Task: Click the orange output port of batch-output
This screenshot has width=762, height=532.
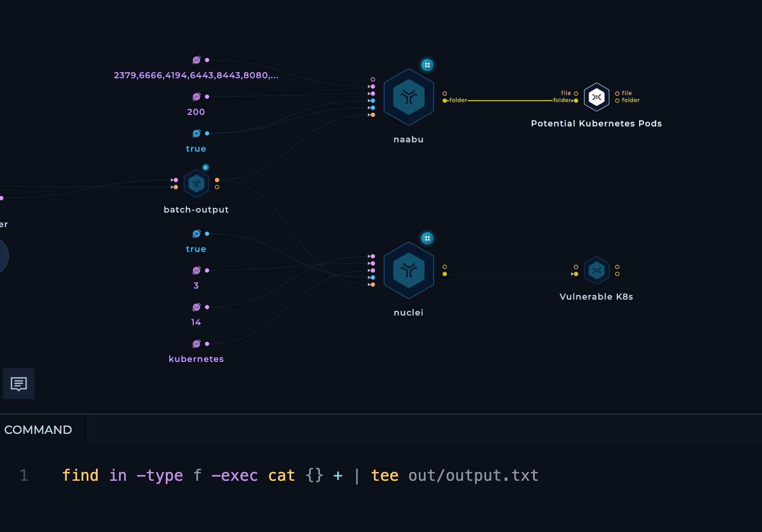Action: 217,180
